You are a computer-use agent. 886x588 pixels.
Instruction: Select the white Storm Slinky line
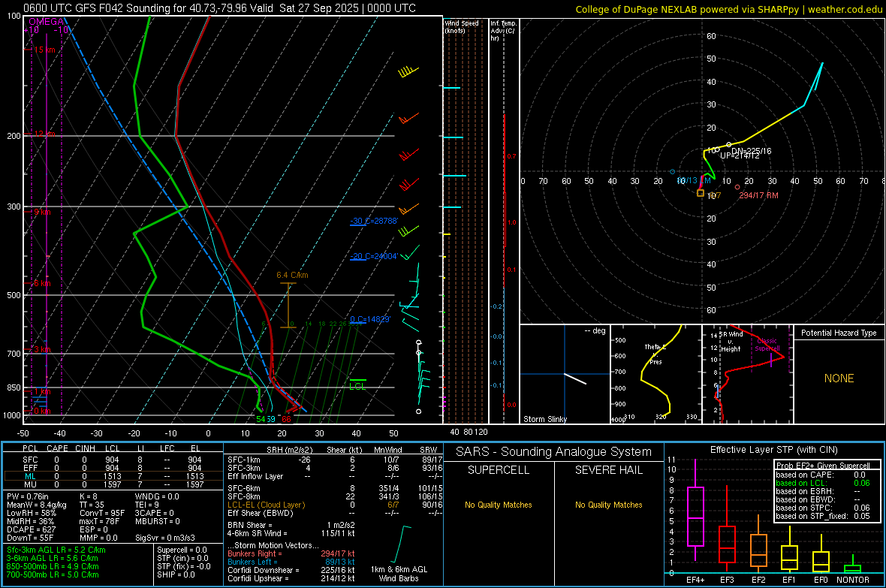(x=575, y=378)
